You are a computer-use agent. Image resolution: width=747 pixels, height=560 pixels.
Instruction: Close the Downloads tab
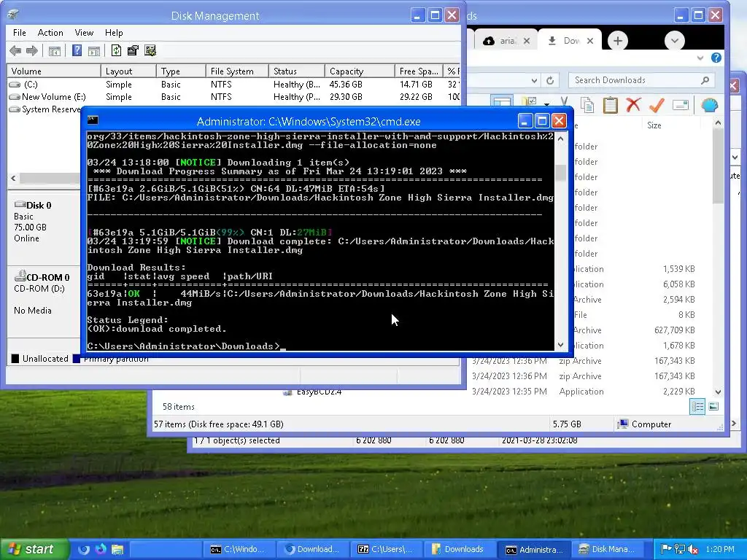pyautogui.click(x=590, y=41)
